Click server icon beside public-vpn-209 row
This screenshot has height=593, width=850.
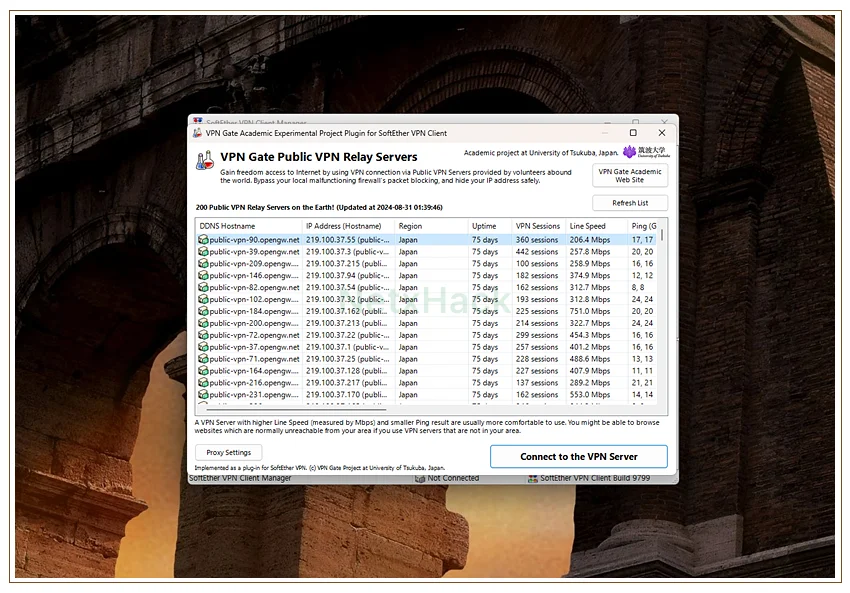click(203, 263)
